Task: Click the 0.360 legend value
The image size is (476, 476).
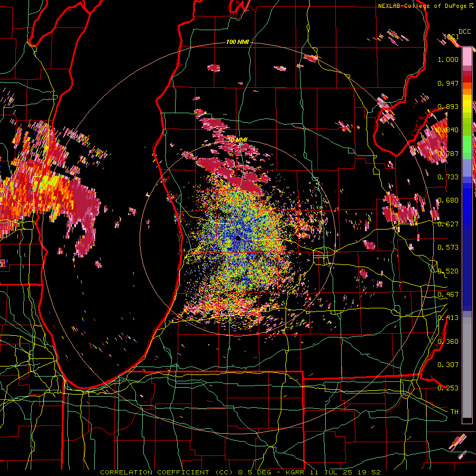Action: 448,342
